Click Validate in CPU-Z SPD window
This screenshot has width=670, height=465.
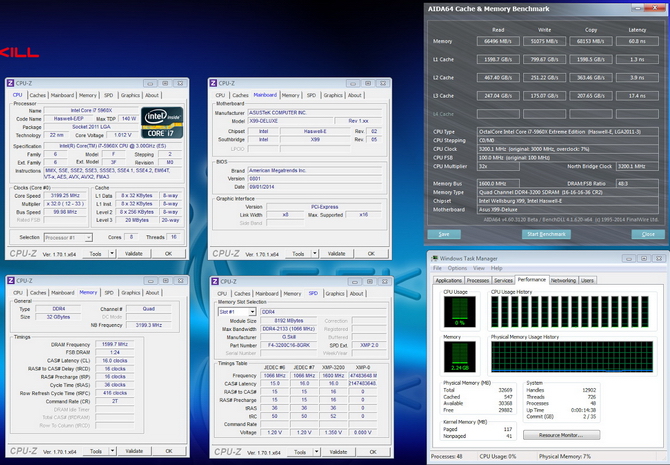[338, 452]
